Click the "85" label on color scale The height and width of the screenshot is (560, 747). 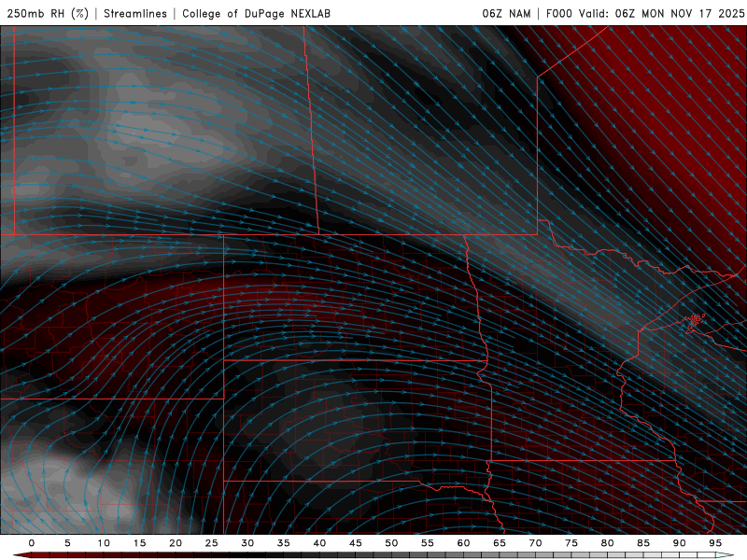(x=643, y=543)
